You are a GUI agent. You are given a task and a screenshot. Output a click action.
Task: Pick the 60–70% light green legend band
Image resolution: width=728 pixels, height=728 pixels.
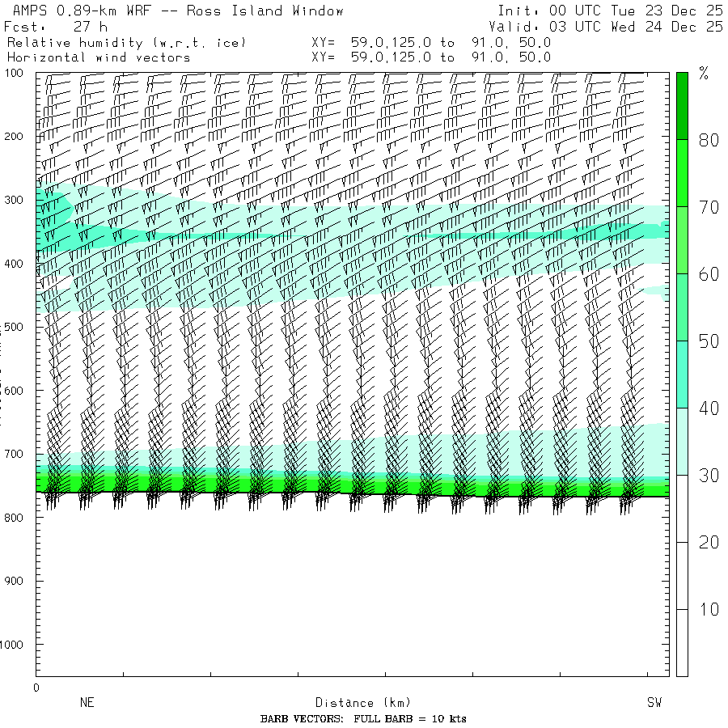pos(682,239)
